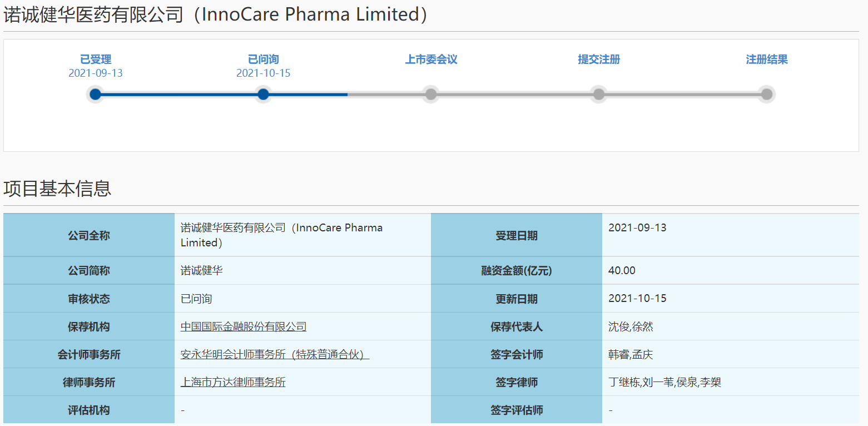Click the 更新日期 label cell
Image resolution: width=868 pixels, height=426 pixels.
517,299
